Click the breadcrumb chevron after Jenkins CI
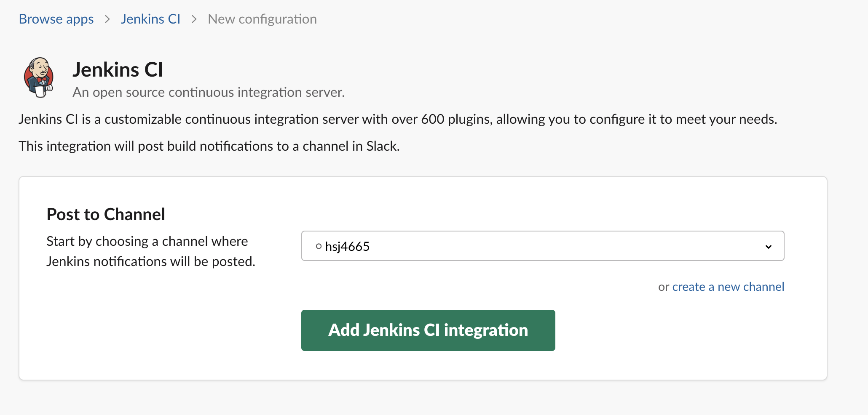Screen dimensions: 868x415 [x=194, y=19]
